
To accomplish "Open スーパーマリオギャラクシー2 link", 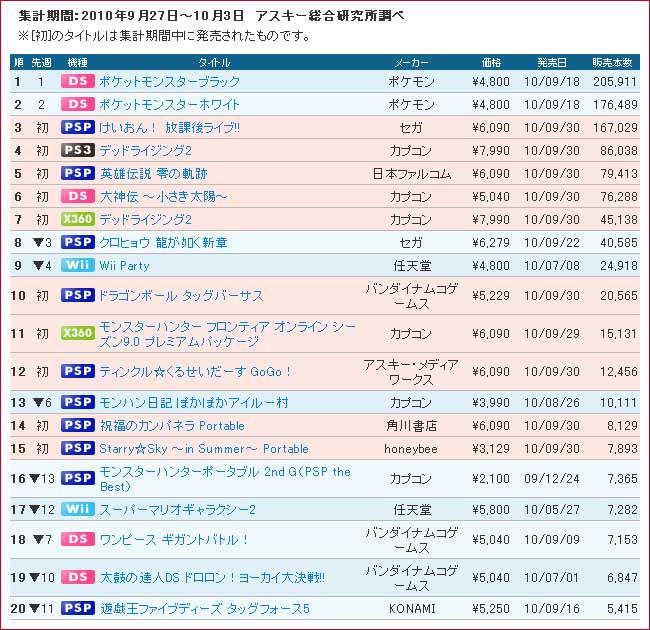I will point(177,509).
